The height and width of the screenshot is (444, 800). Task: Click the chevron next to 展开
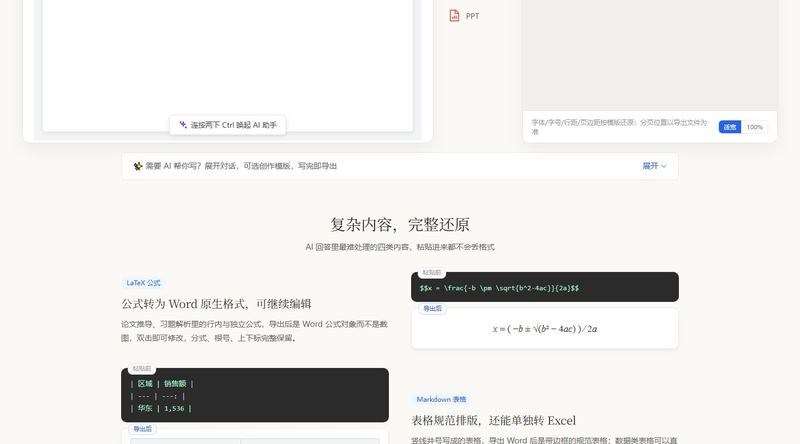click(x=664, y=166)
